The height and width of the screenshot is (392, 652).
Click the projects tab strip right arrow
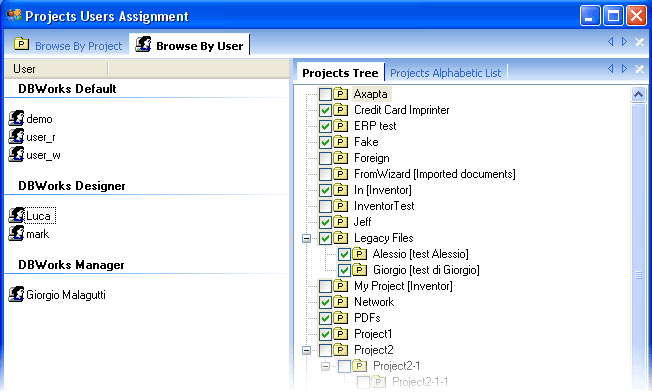(625, 69)
